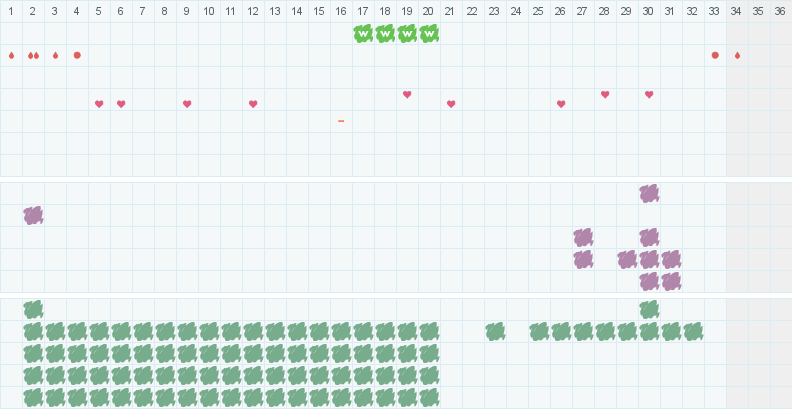This screenshot has height=409, width=792.
Task: Select the red circle on day 33
Action: (715, 55)
